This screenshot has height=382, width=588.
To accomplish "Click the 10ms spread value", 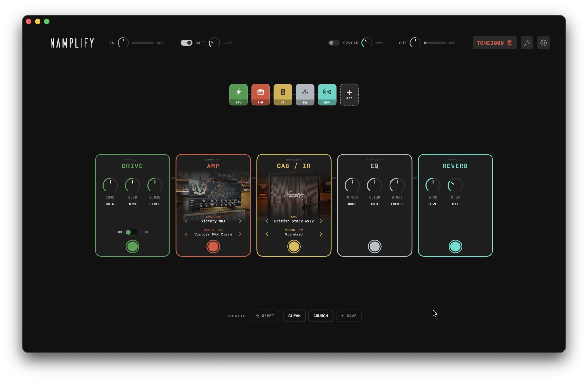I will pos(379,43).
